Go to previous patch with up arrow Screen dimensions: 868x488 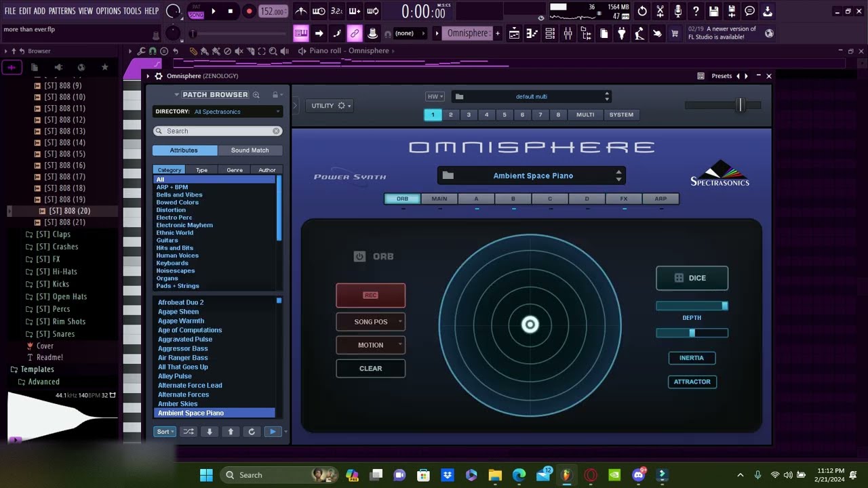pos(231,432)
